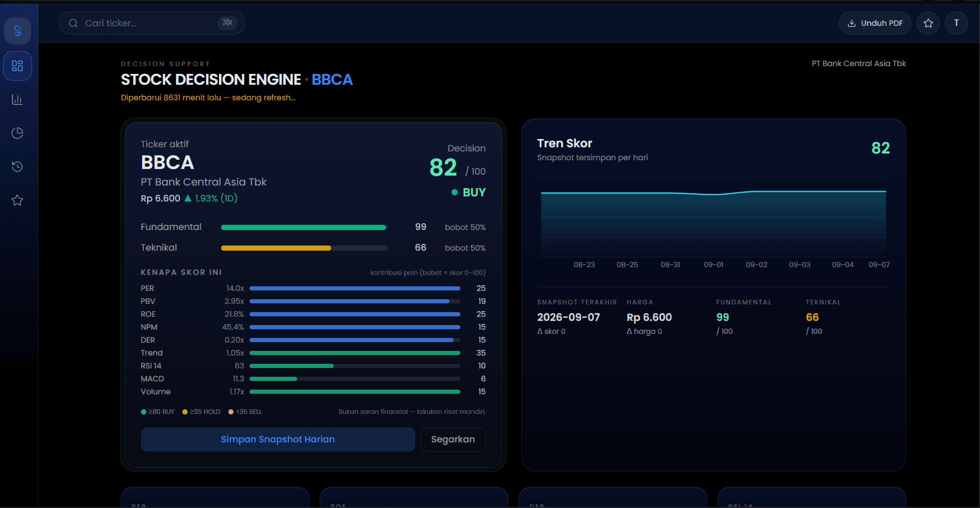Open the bar chart icon in sidebar

click(x=18, y=100)
